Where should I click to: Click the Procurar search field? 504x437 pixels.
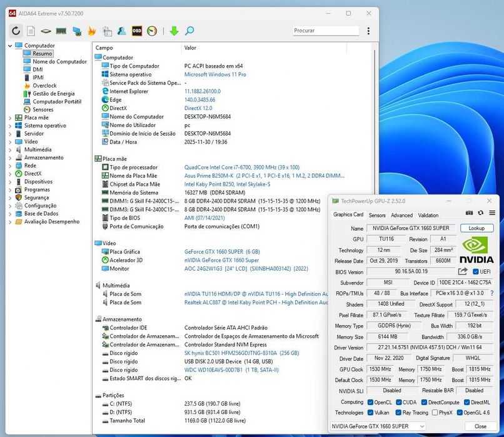[x=326, y=31]
